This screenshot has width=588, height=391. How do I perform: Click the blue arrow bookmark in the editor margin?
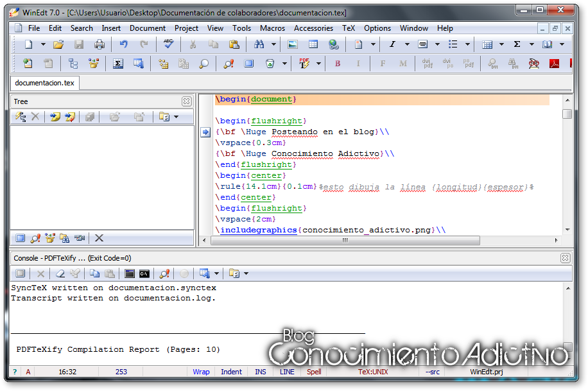205,132
